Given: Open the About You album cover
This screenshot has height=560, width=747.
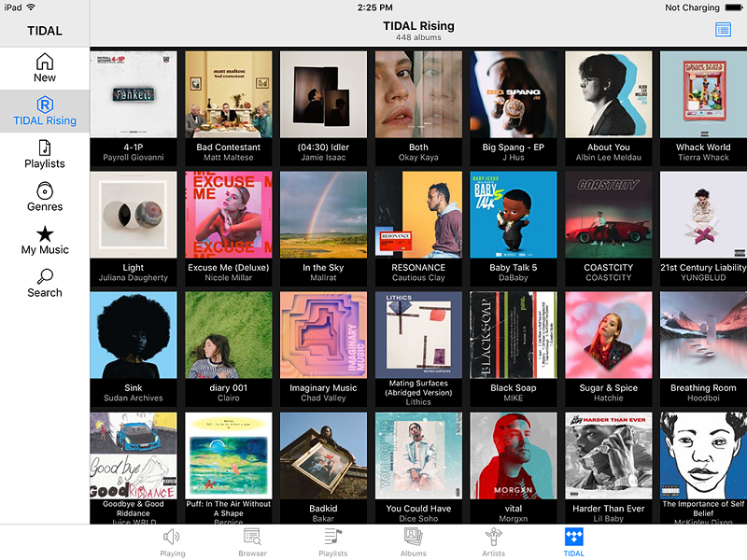Looking at the screenshot, I should [609, 94].
